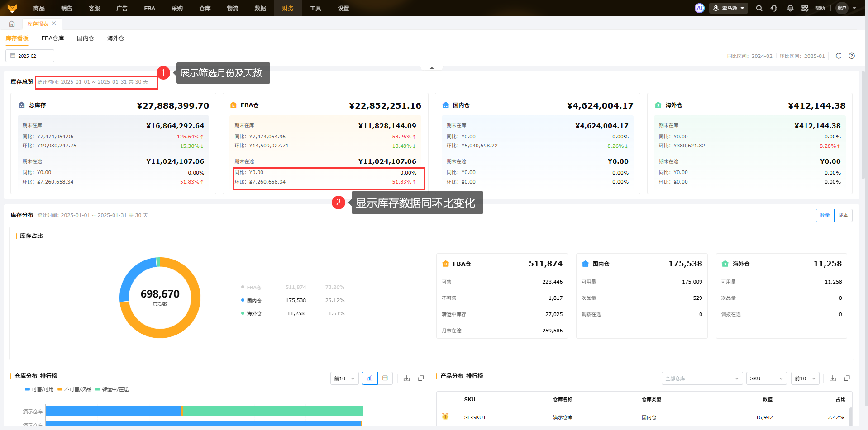The height and width of the screenshot is (430, 868).
Task: Open the SKU type dropdown
Action: pos(767,378)
